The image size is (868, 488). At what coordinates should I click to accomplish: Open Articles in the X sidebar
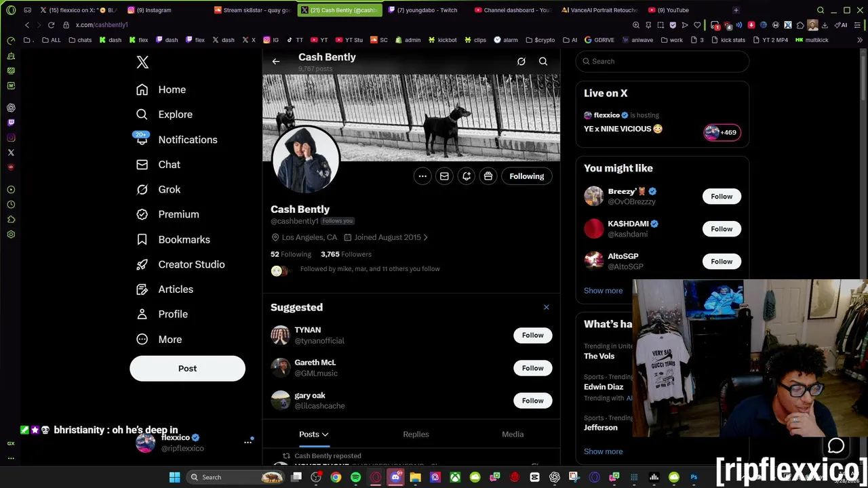(164, 289)
